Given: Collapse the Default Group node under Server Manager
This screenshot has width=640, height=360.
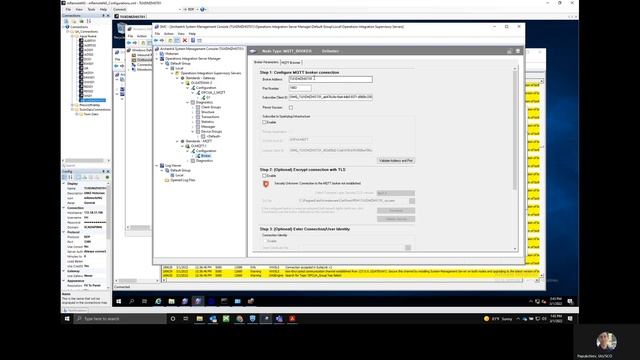Looking at the screenshot, I should [x=162, y=63].
